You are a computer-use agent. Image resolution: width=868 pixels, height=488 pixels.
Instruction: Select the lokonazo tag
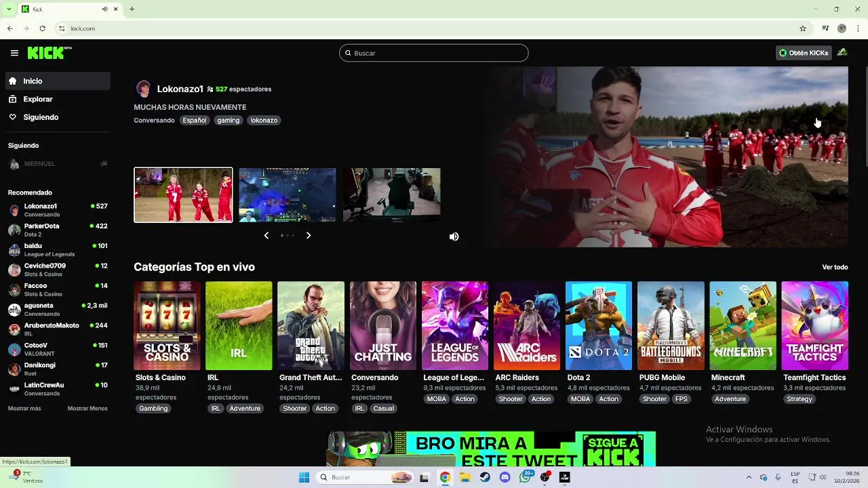click(x=264, y=121)
